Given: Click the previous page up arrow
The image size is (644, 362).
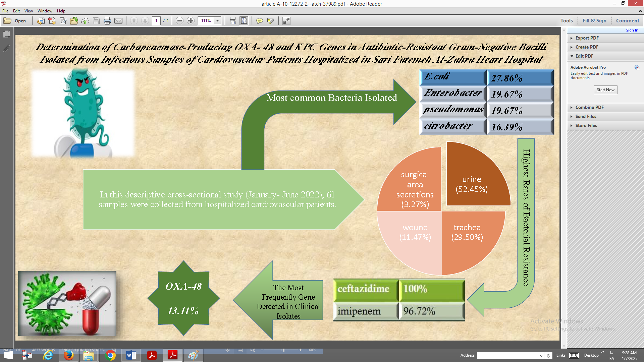Looking at the screenshot, I should pos(134,21).
